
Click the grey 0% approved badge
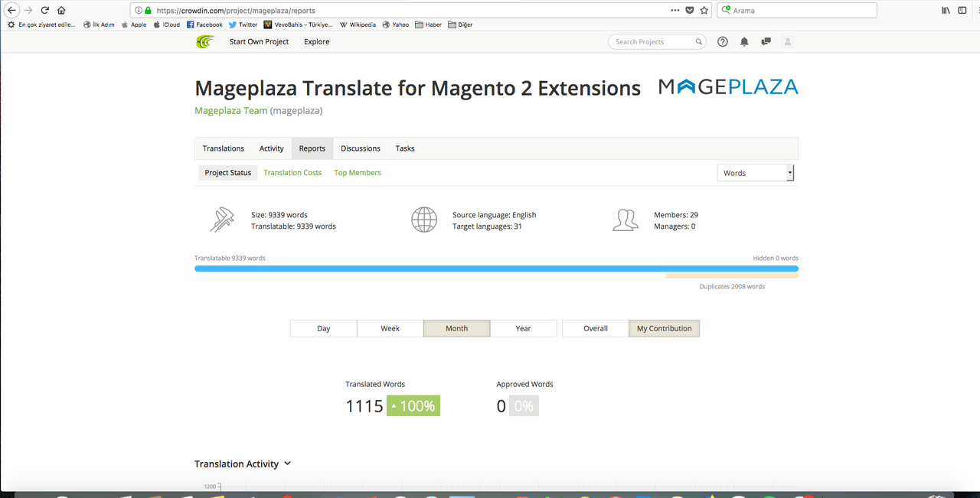(x=524, y=406)
